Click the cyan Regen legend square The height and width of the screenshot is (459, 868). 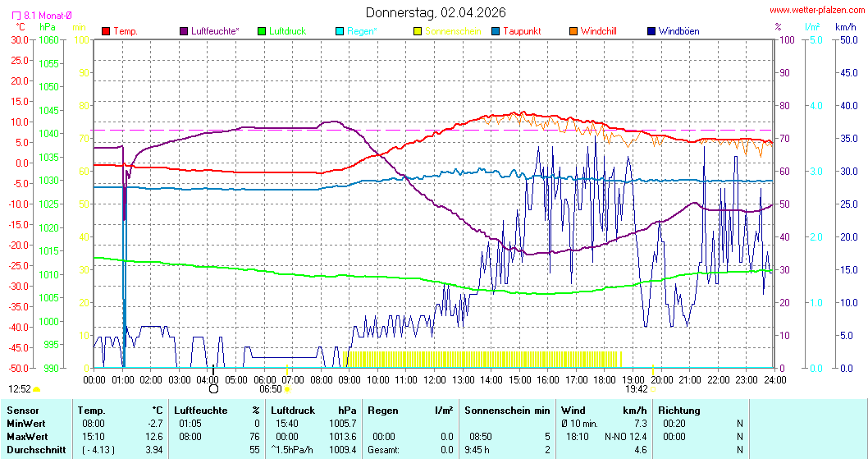[340, 31]
